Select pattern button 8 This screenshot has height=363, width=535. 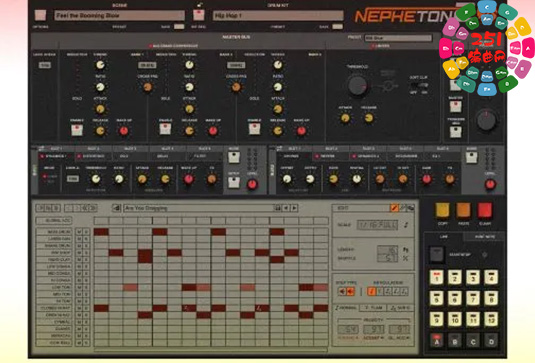pos(491,298)
